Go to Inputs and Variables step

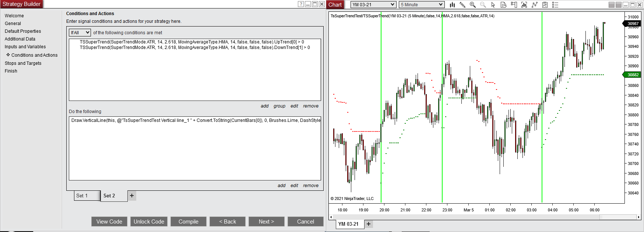[25, 47]
